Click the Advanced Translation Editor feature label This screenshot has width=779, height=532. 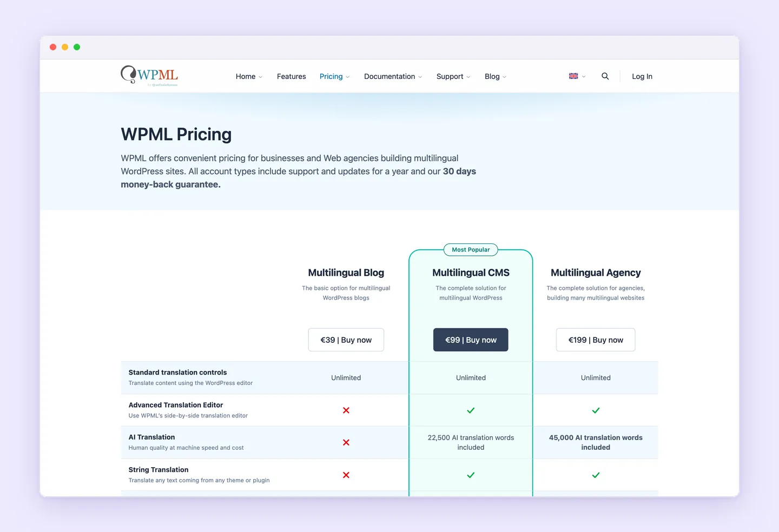pos(176,405)
